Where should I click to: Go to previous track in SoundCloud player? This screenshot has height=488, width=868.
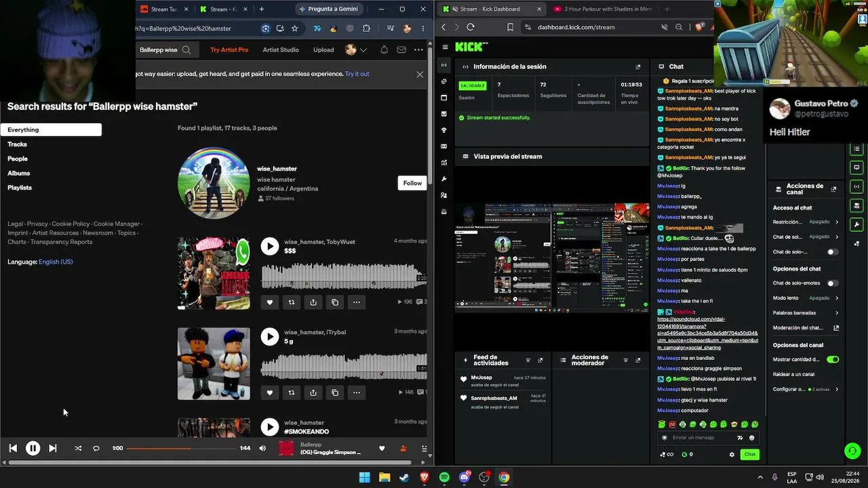point(13,448)
